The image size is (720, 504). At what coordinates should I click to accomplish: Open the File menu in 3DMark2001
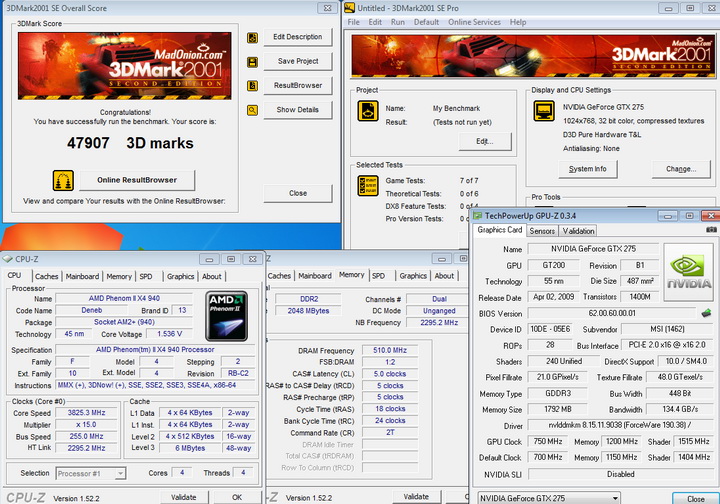click(x=354, y=22)
